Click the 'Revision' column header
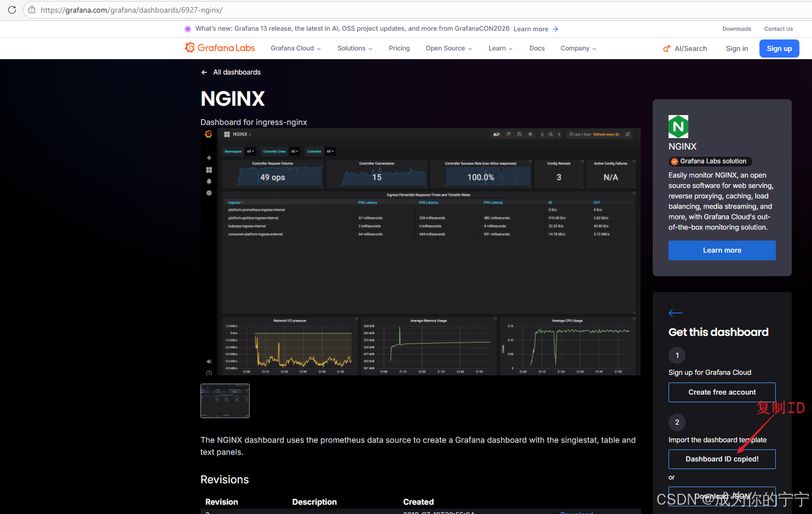 222,502
